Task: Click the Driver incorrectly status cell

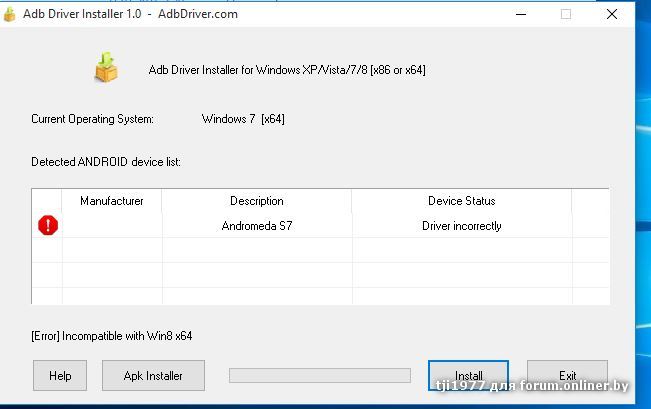Action: (x=461, y=226)
